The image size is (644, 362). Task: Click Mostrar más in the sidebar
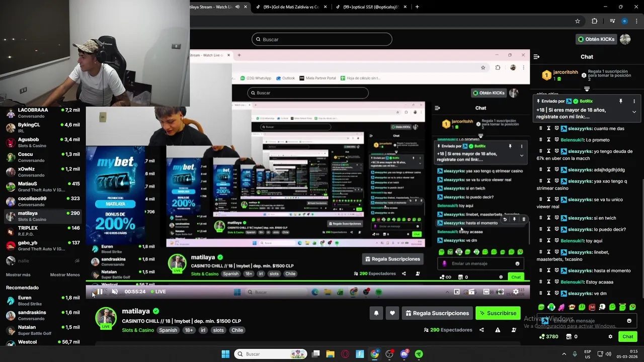[x=18, y=275]
